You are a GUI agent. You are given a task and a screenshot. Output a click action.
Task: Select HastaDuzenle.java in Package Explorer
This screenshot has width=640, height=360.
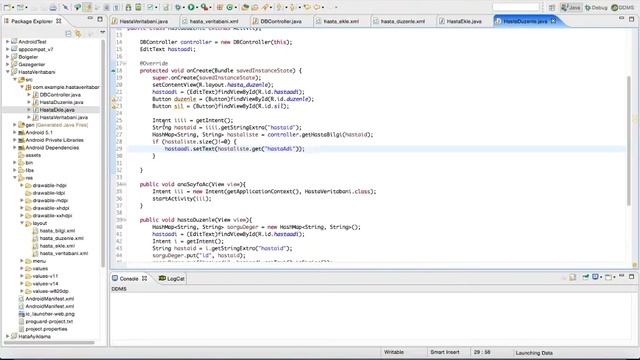[x=61, y=102]
